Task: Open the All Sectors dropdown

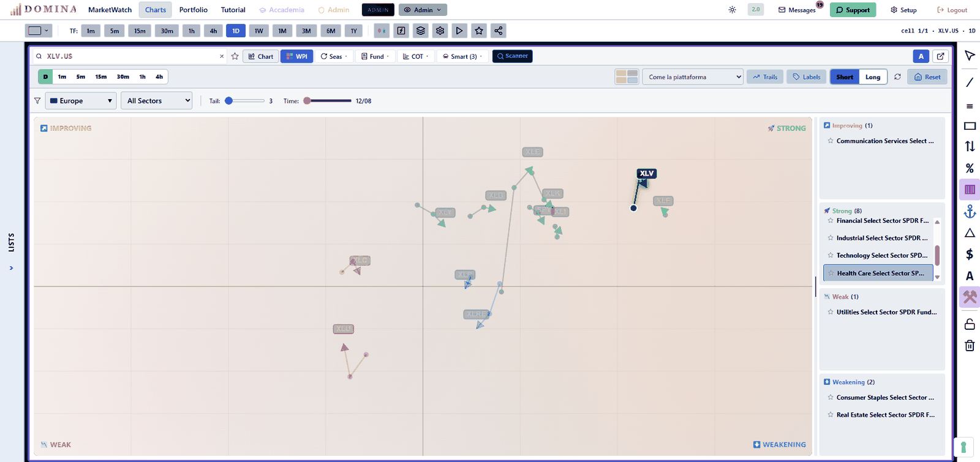Action: 157,101
